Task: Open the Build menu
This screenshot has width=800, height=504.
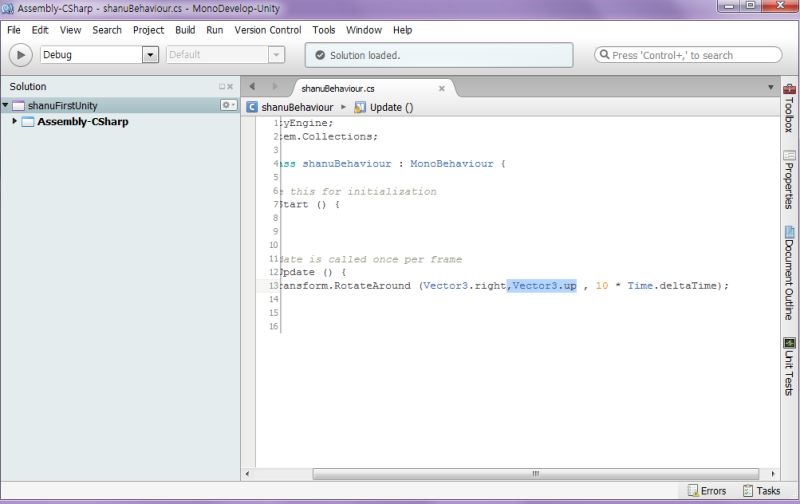Action: pos(185,30)
